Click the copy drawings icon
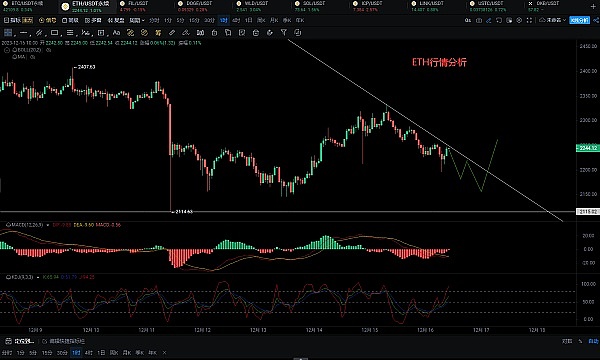This screenshot has height=360, width=600. [x=228, y=33]
